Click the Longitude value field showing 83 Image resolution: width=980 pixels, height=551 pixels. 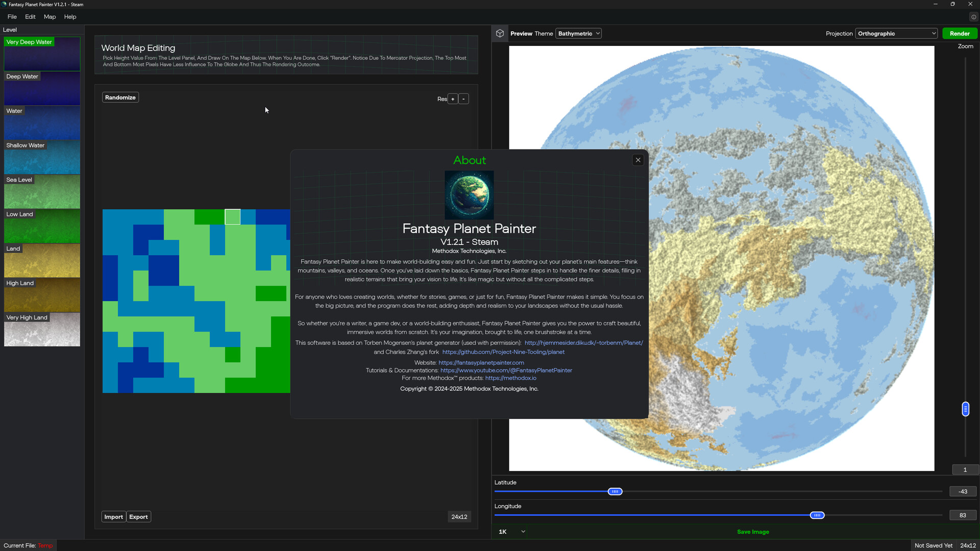(963, 515)
